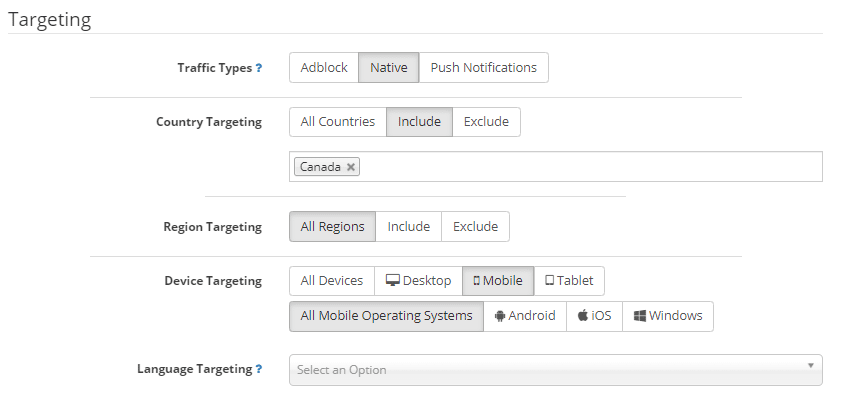
Task: Open the Language Targeting dropdown
Action: click(556, 370)
